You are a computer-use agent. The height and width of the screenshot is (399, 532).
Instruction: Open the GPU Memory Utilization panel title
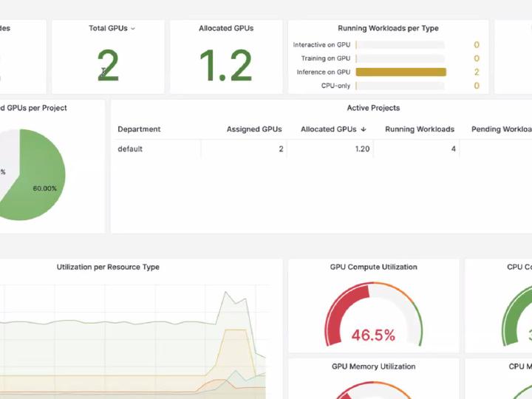point(373,366)
